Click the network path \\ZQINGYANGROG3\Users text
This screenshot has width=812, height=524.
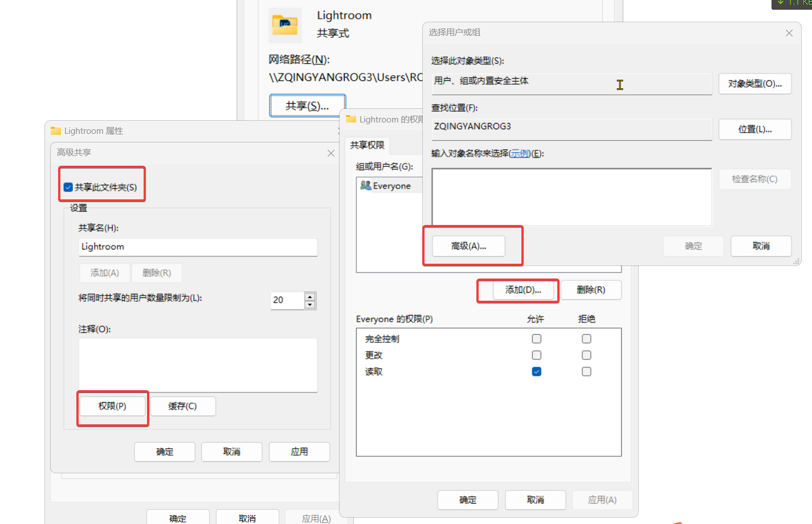tap(346, 77)
